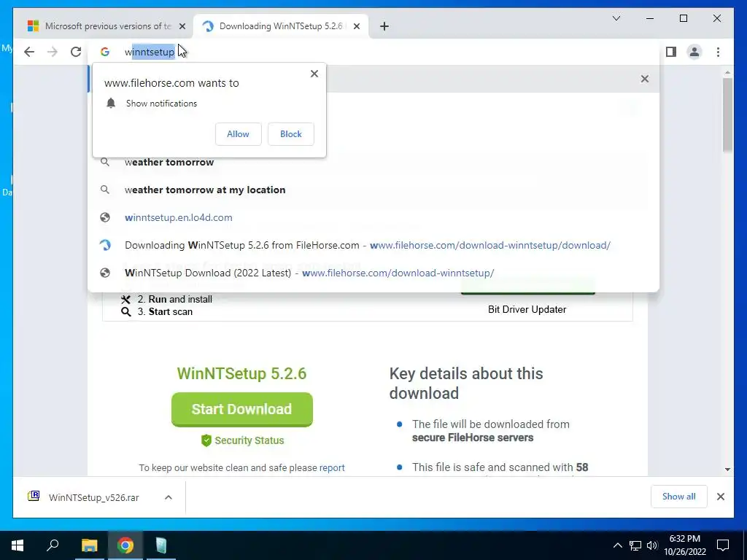Click Bit Driver Updater label
This screenshot has height=560, width=747.
pos(527,309)
